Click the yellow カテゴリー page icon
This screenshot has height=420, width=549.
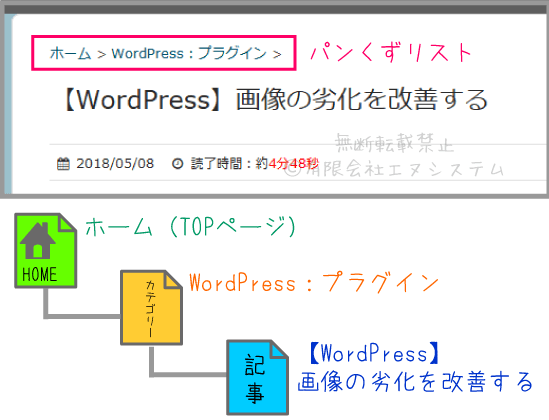tap(151, 308)
